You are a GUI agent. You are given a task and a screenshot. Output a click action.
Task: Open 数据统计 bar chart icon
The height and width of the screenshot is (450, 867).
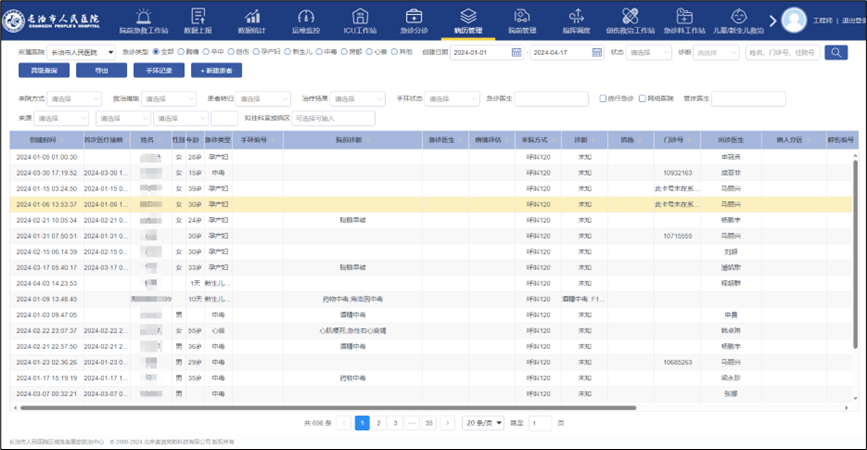click(x=252, y=16)
